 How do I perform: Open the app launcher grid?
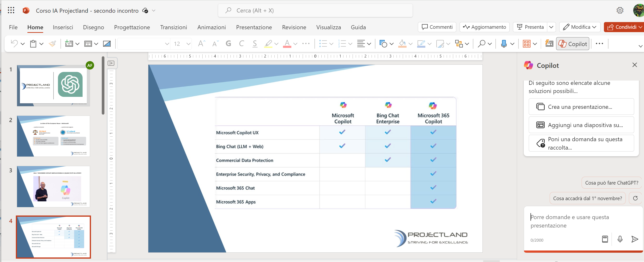click(11, 10)
